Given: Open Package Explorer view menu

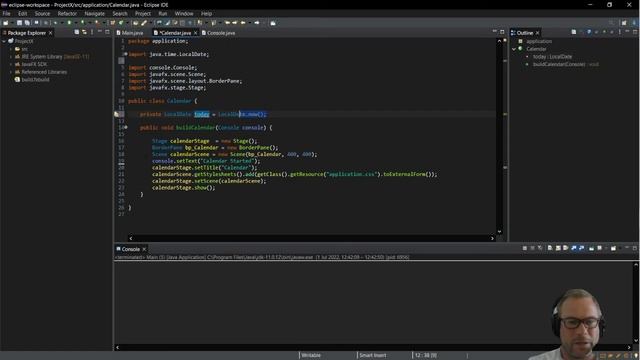Looking at the screenshot, I should click(x=92, y=32).
